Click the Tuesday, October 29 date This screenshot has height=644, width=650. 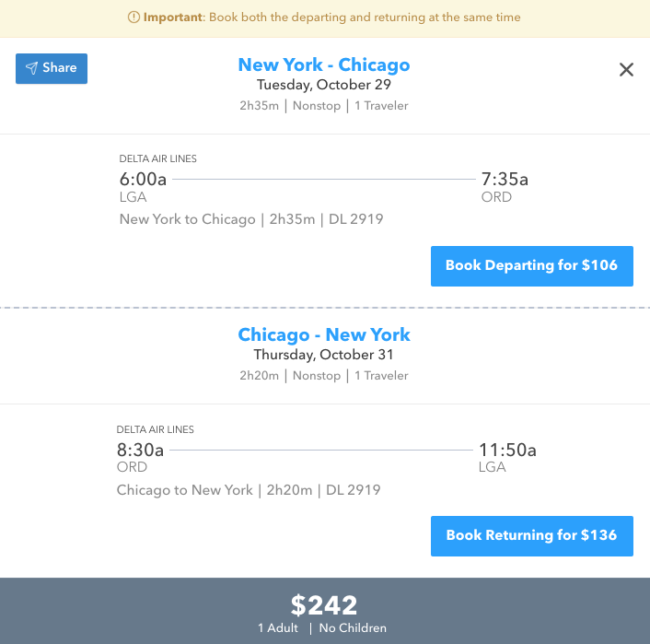[x=324, y=86]
